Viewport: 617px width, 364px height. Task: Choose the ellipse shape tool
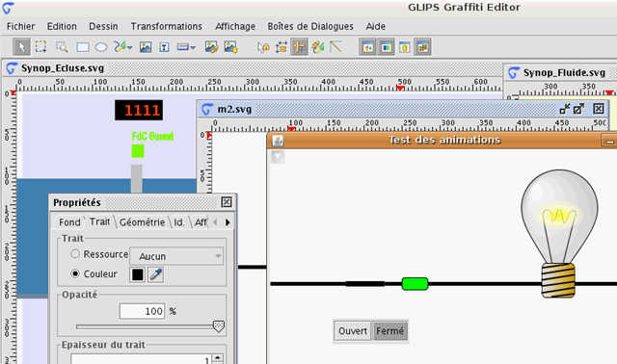point(101,47)
